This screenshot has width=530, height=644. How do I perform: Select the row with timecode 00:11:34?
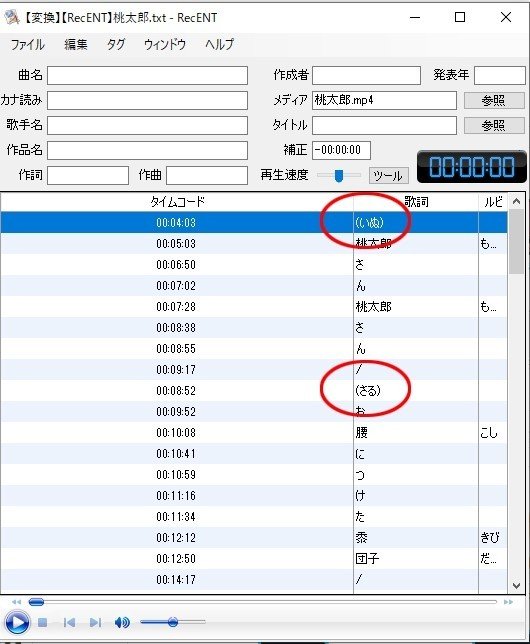[254, 517]
